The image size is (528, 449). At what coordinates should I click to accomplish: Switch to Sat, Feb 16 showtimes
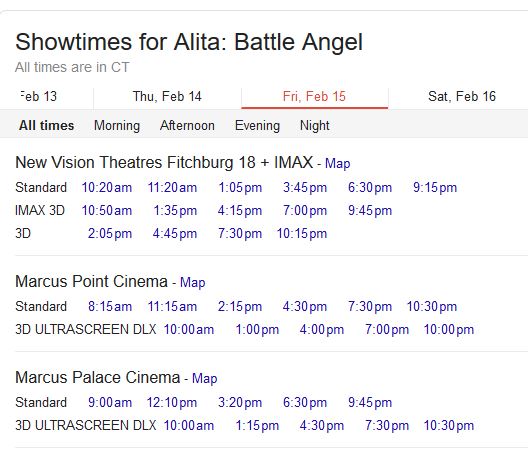tap(462, 97)
